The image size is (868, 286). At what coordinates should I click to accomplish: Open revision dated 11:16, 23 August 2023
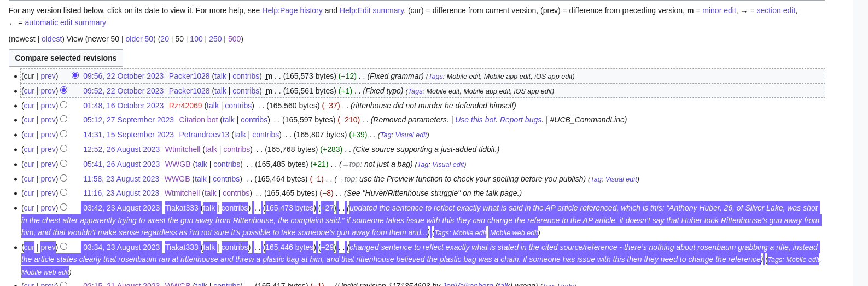(121, 193)
